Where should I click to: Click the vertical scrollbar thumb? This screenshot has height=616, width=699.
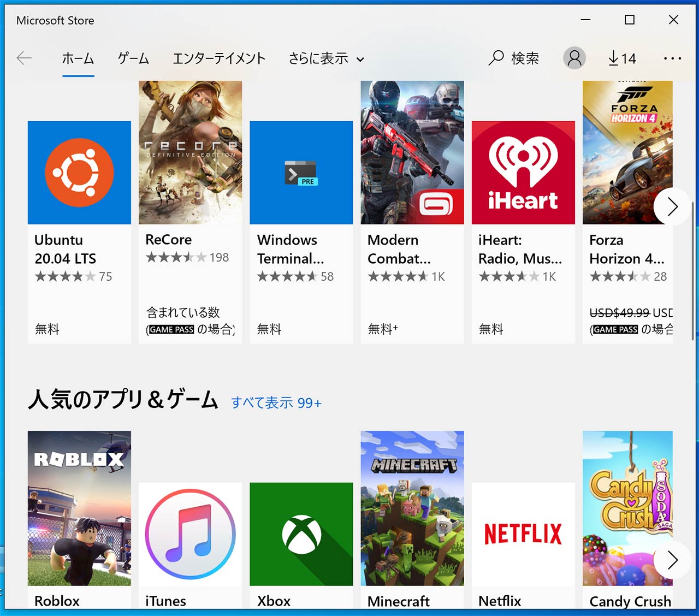[692, 270]
